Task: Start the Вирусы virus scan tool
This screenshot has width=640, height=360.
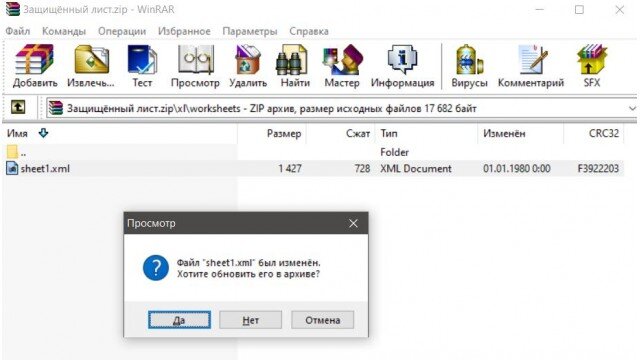Action: pos(469,66)
